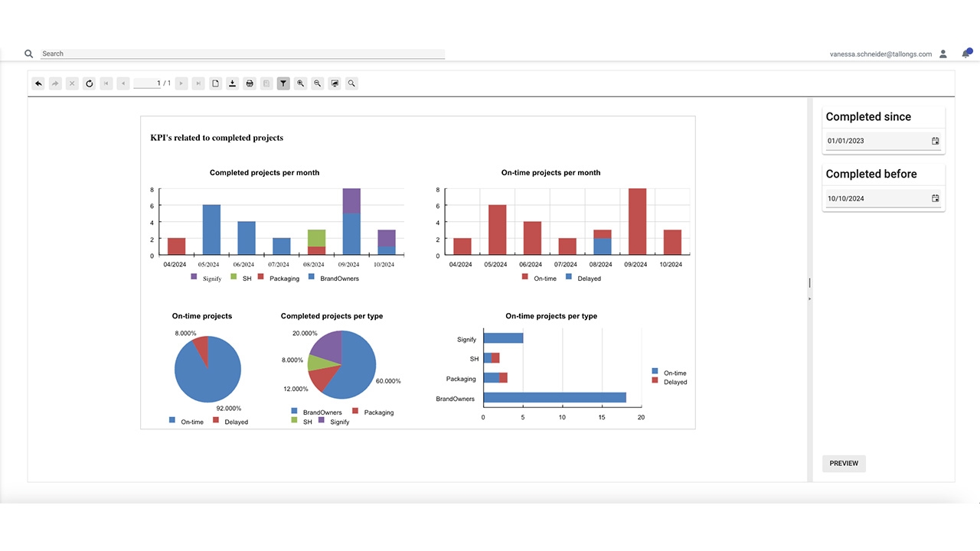Click the vanessa.schneider@tallongs.com account name

pyautogui.click(x=880, y=54)
